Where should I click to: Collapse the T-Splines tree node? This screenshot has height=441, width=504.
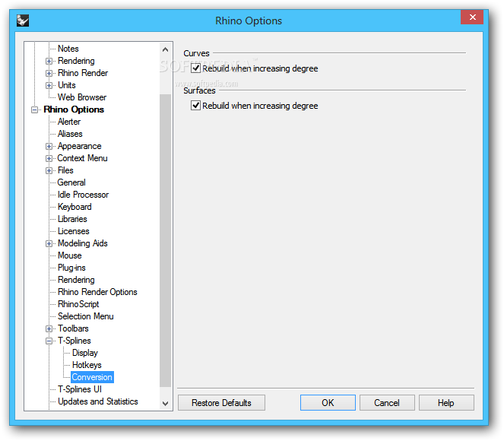[49, 341]
